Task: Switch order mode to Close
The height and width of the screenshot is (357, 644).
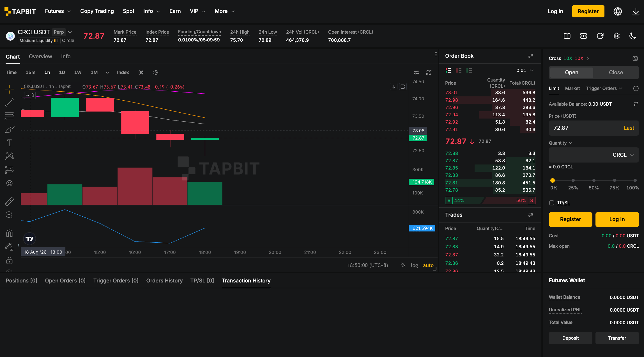Action: click(x=616, y=73)
